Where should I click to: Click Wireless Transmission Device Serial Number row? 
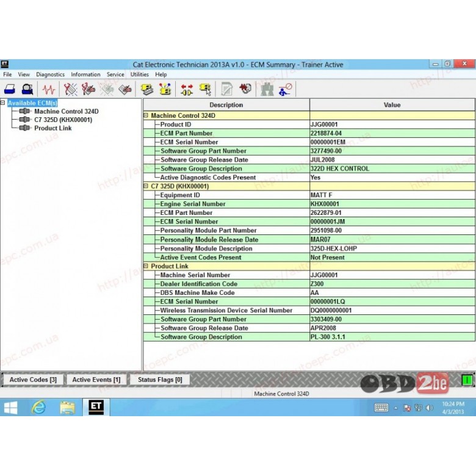[309, 310]
